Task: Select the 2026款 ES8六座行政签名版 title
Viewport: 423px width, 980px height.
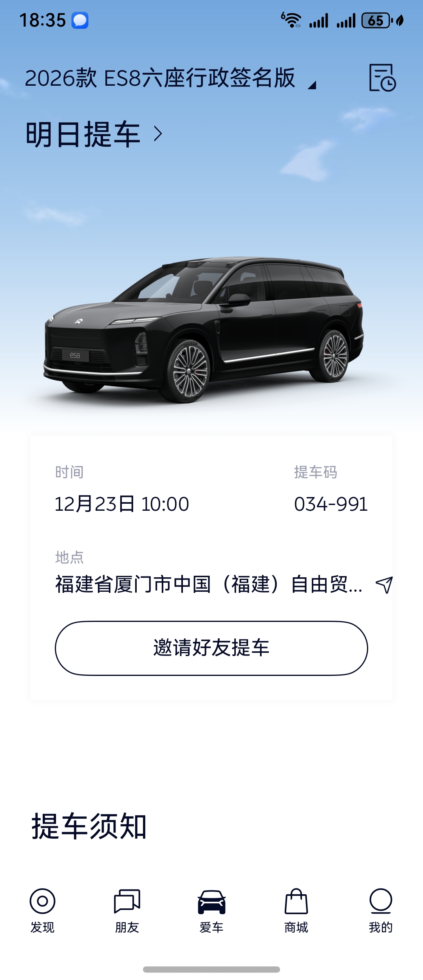Action: pos(160,77)
